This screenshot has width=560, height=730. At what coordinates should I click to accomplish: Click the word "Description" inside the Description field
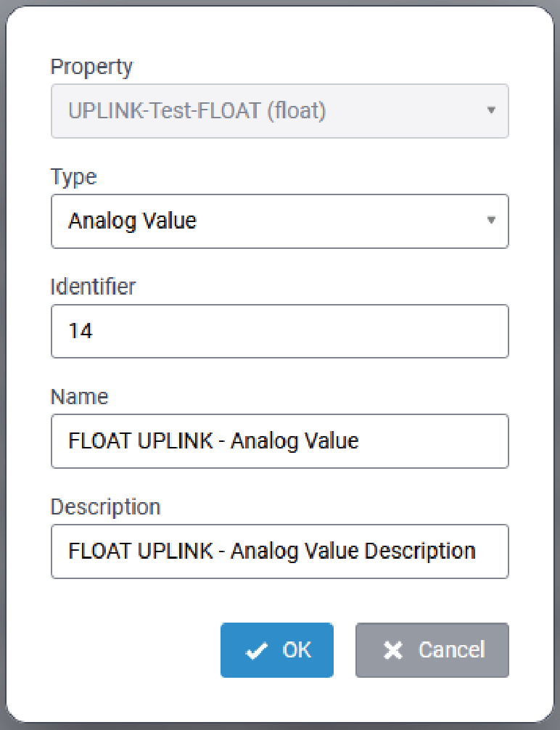[419, 551]
